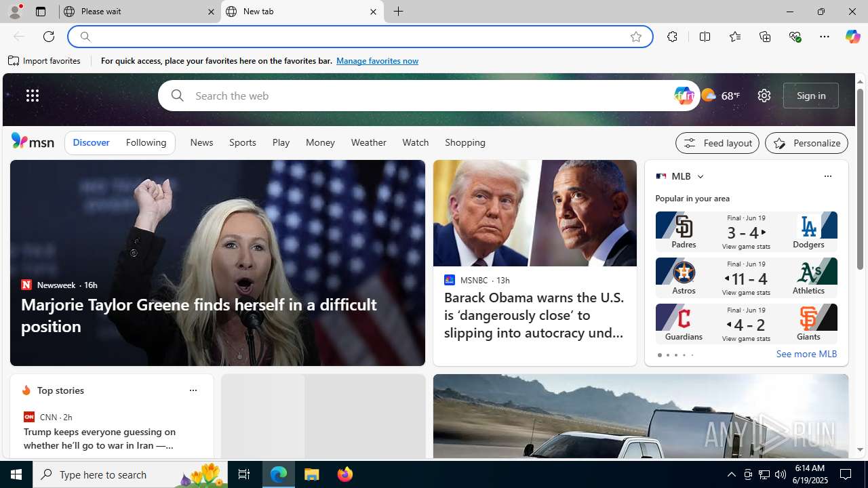Expand the MLB league dropdown chevron
Image resolution: width=868 pixels, height=488 pixels.
click(x=700, y=176)
